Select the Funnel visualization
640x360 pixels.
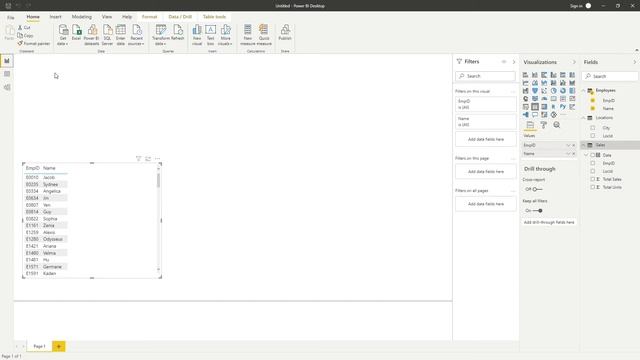click(535, 91)
